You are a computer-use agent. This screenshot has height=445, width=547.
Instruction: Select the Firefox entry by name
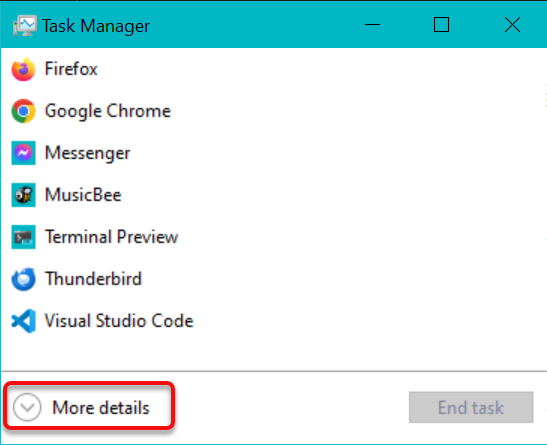click(71, 69)
